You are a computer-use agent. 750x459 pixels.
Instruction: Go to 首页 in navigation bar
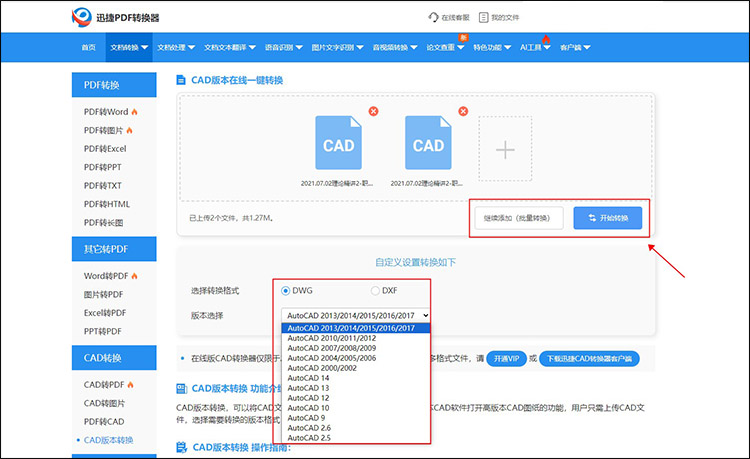tap(88, 47)
